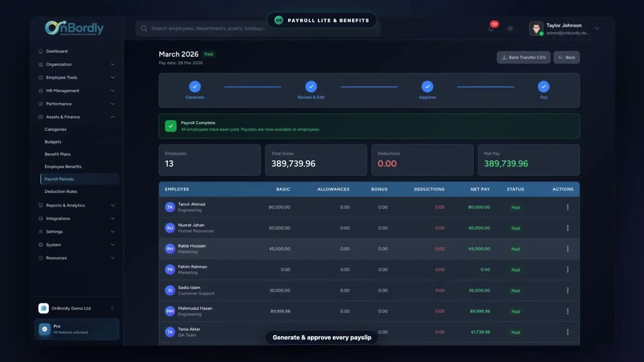Viewport: 644px width, 362px height.
Task: Click the Paid badge beside March 2026
Action: pos(208,54)
